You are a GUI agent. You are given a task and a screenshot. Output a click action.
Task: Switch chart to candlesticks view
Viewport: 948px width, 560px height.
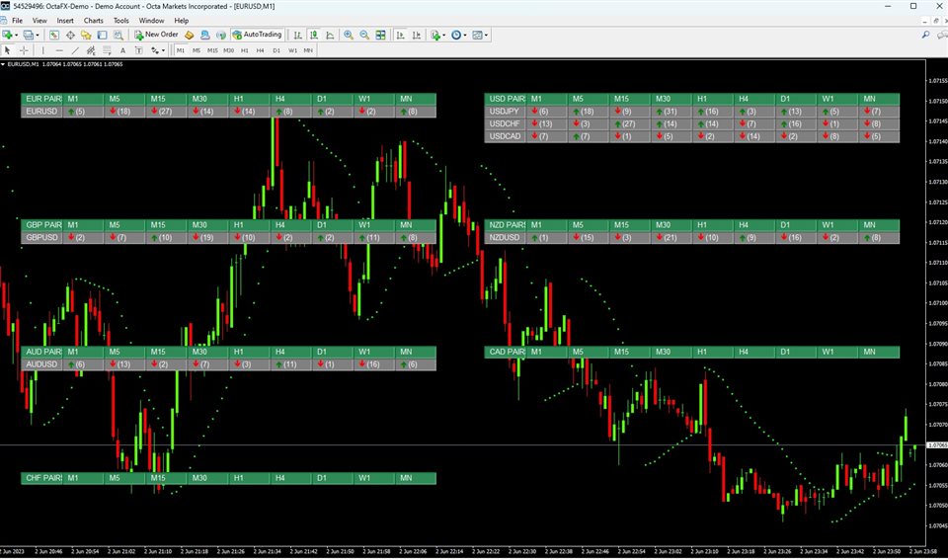tap(314, 36)
